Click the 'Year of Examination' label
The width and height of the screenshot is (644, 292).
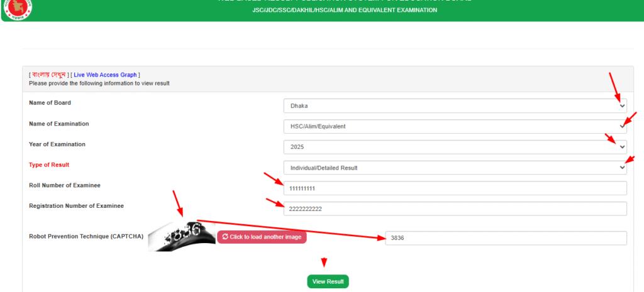coord(57,144)
